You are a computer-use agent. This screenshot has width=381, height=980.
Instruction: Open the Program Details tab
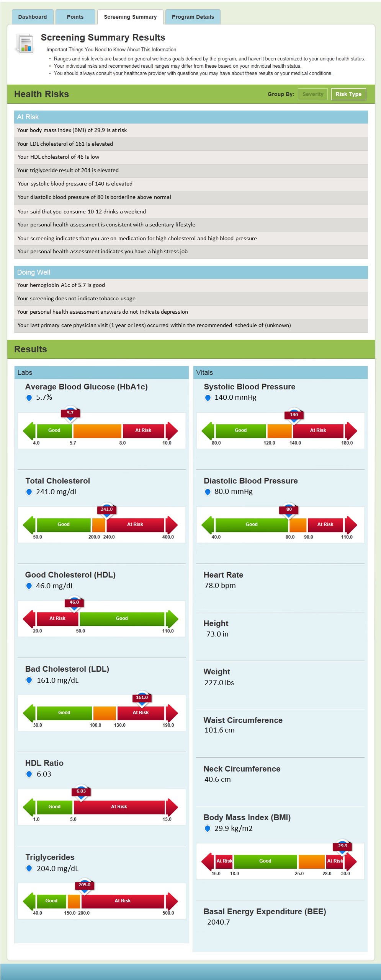(193, 17)
